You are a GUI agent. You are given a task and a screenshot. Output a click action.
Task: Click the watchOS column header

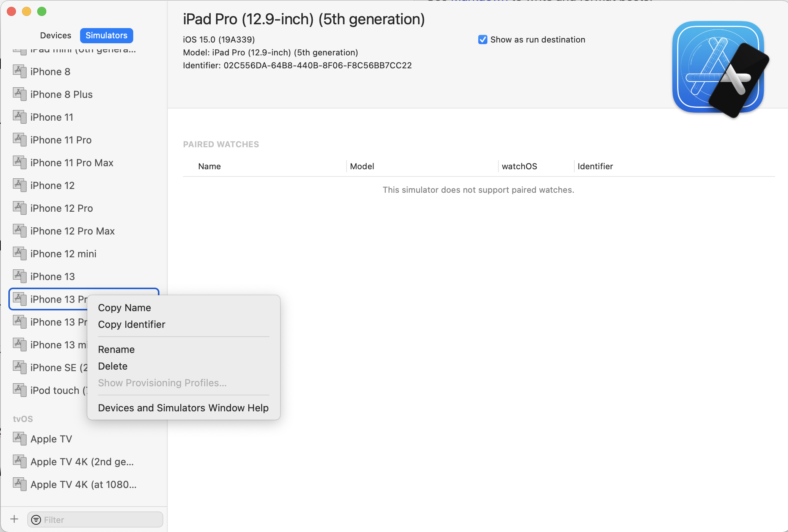(x=519, y=166)
